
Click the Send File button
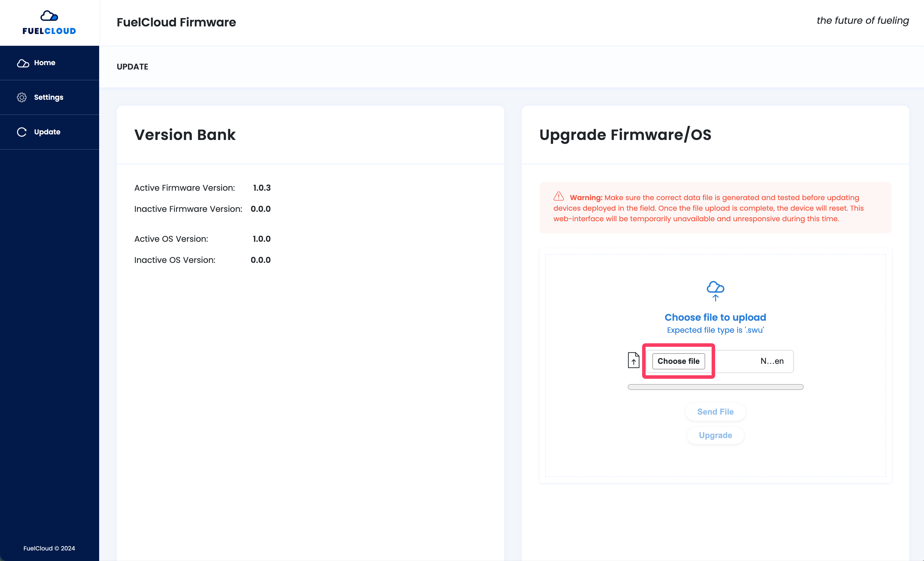pos(715,412)
